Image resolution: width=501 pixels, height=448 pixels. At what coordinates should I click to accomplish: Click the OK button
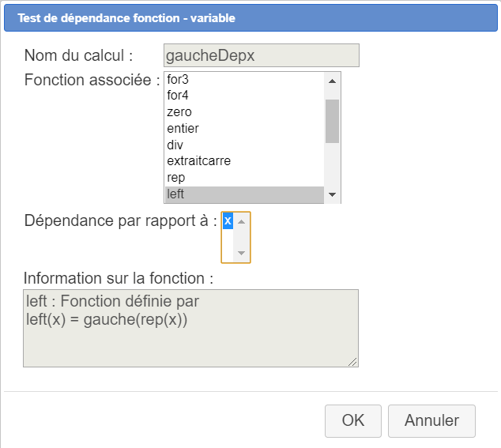click(352, 421)
